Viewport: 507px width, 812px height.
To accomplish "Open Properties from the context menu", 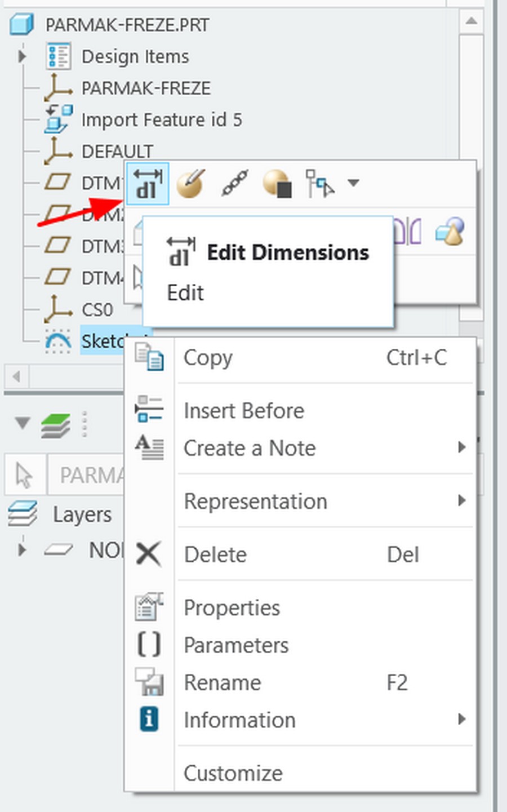I will click(x=300, y=607).
